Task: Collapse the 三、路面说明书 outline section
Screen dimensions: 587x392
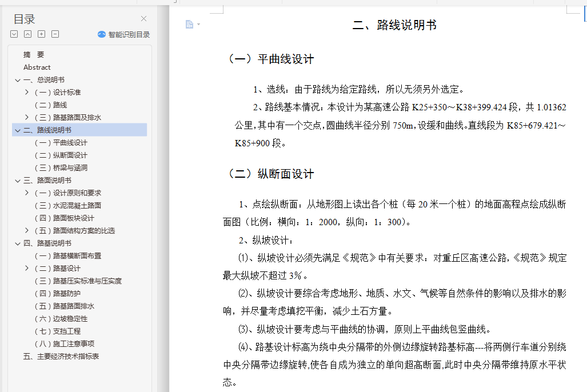Action: click(18, 181)
